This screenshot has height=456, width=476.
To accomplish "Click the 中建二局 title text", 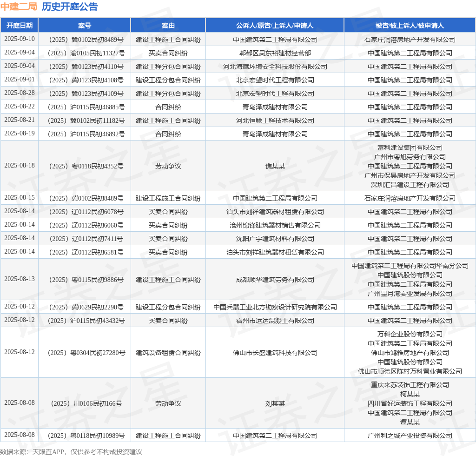I will (x=19, y=7).
